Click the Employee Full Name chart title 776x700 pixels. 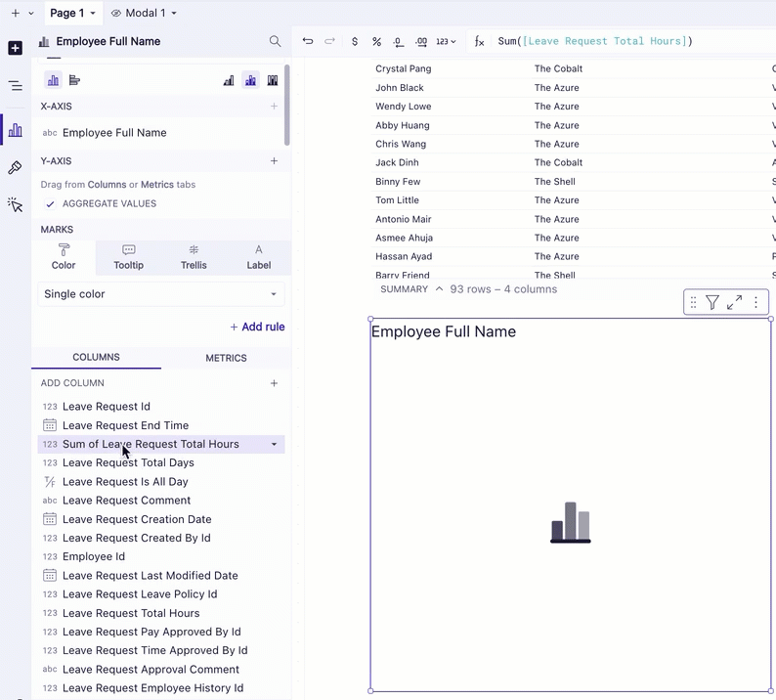[444, 331]
